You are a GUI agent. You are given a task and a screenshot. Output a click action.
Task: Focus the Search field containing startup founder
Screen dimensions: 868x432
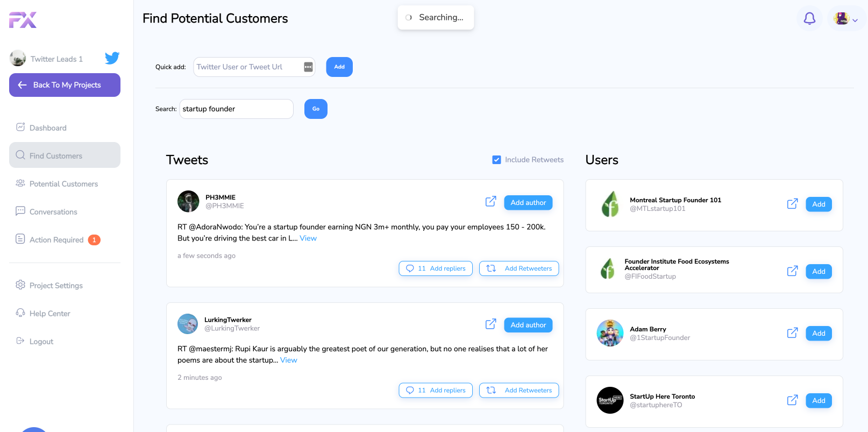[236, 109]
